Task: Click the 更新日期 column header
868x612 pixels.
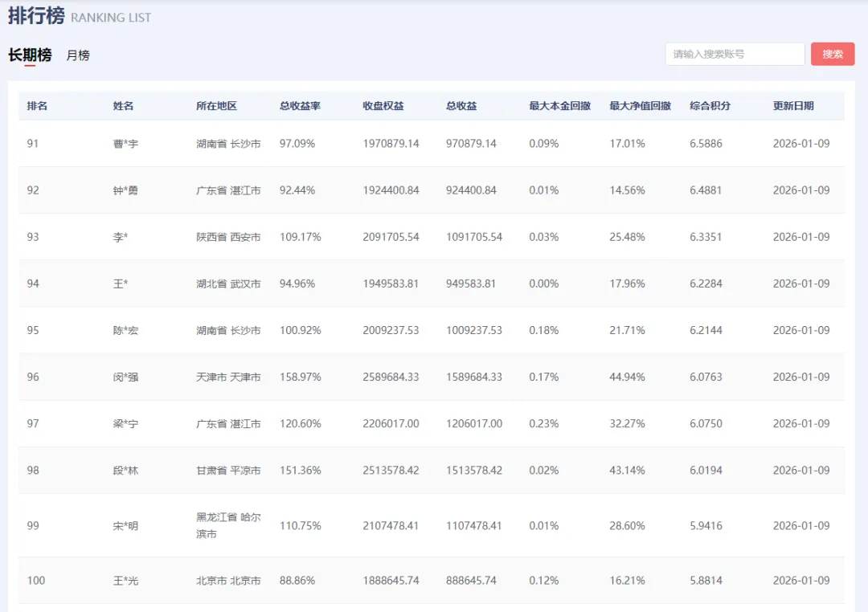Action: click(x=793, y=106)
